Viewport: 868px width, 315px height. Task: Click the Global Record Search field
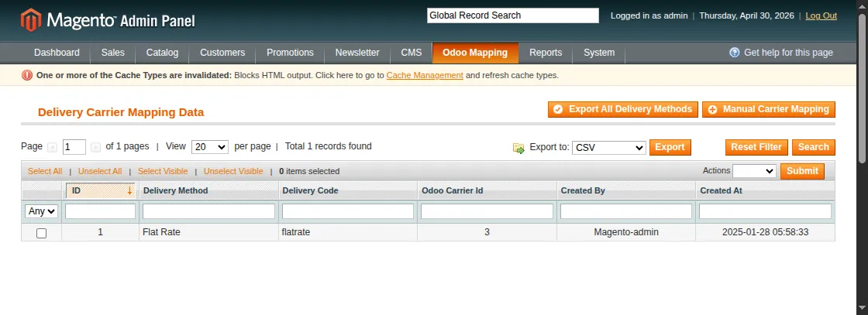point(512,15)
